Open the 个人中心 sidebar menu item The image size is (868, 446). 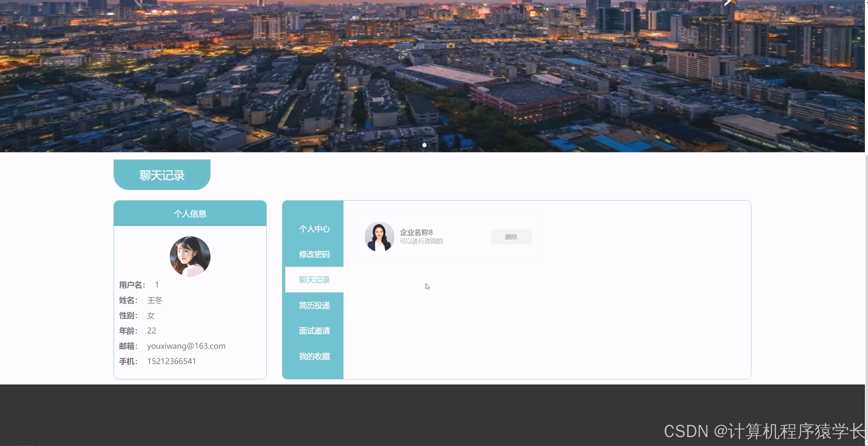(314, 229)
